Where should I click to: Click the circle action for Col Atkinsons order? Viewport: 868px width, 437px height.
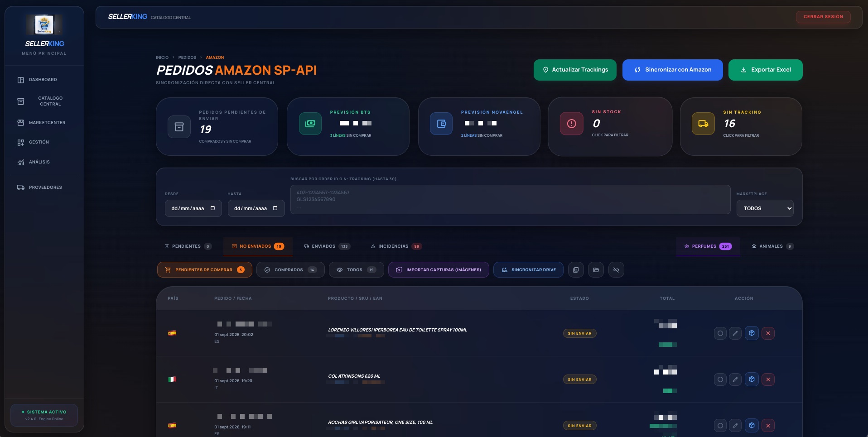coord(720,379)
